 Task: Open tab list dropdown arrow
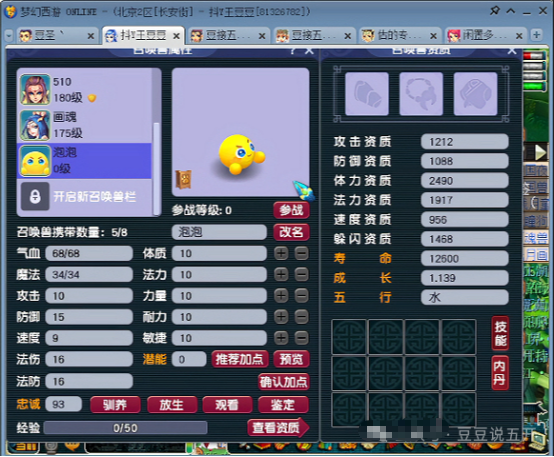coord(9,36)
